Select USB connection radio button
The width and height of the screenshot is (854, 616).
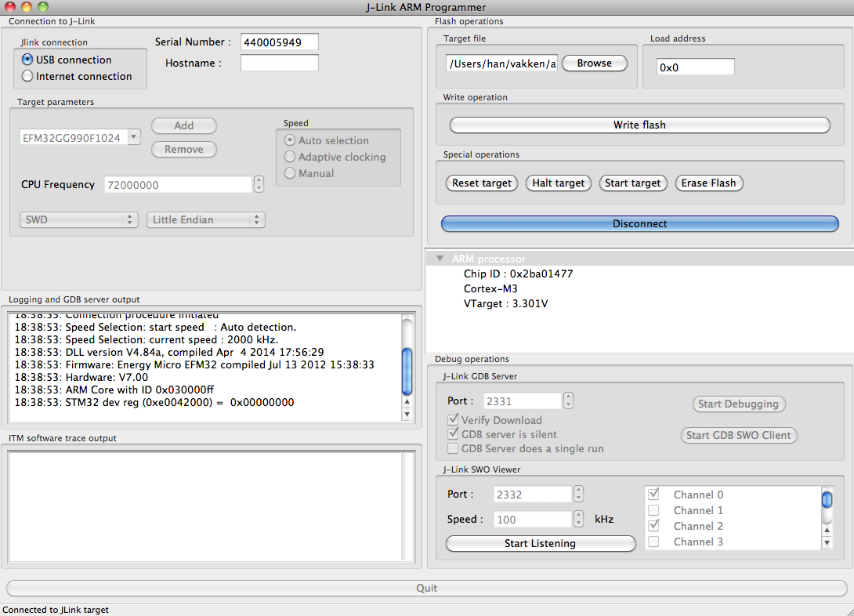[27, 60]
